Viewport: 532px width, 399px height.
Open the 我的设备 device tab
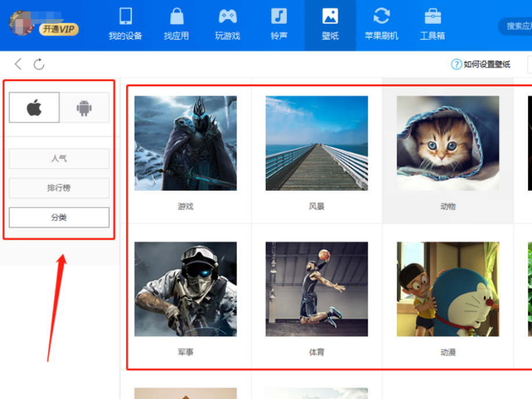125,25
